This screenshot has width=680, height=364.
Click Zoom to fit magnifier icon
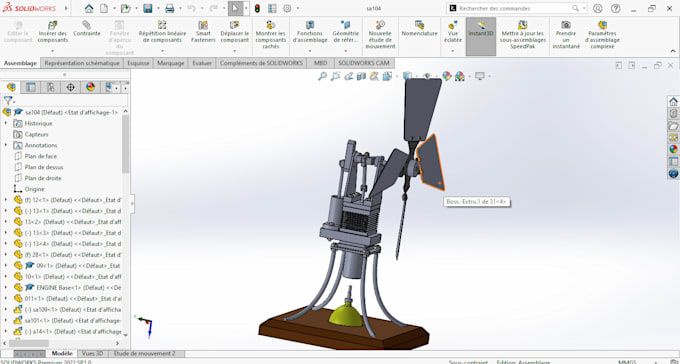322,76
